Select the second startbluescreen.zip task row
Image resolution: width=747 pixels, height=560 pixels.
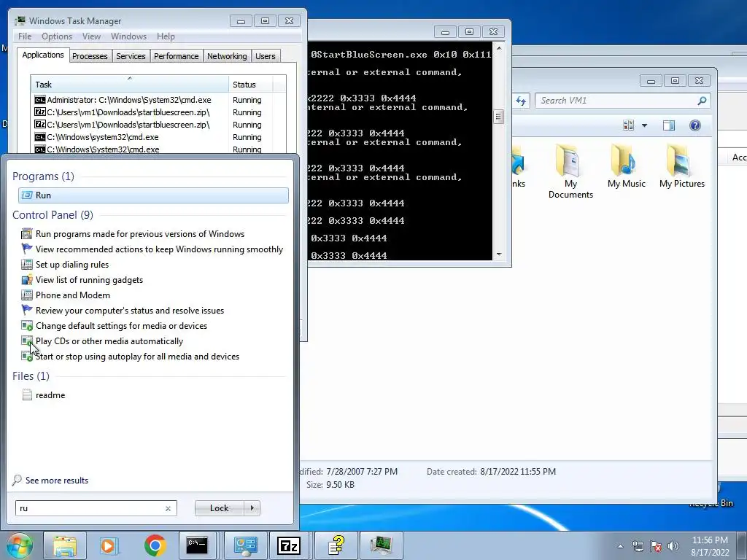pyautogui.click(x=158, y=125)
